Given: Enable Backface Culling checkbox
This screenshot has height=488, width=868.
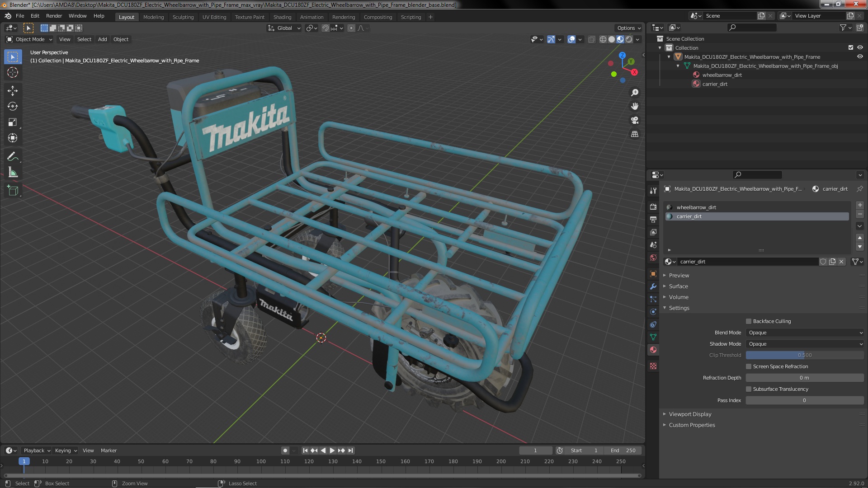Looking at the screenshot, I should click(749, 321).
